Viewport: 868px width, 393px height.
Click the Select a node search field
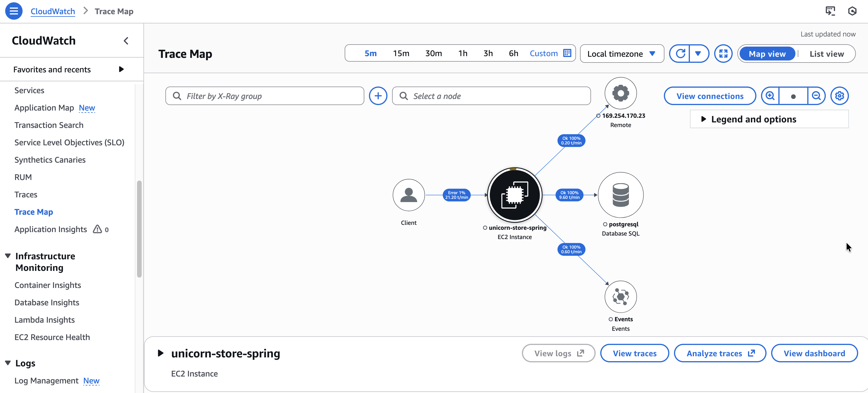point(491,96)
